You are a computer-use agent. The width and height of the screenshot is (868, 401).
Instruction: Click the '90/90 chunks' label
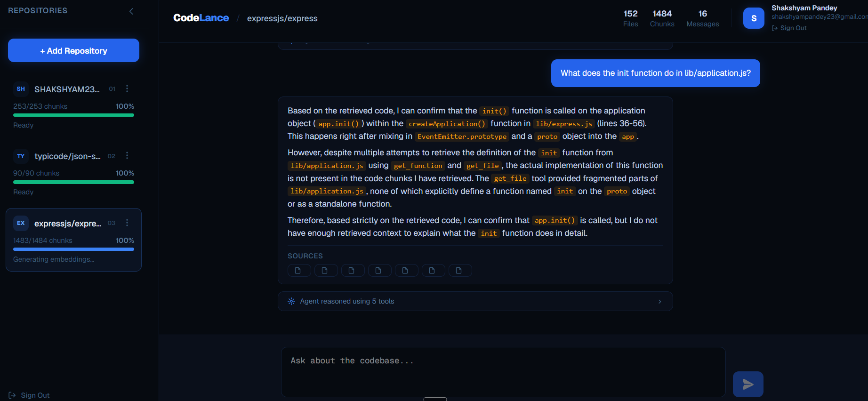[x=36, y=173]
